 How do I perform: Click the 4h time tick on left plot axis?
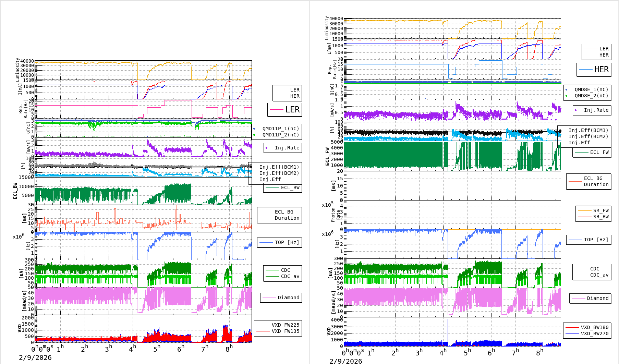[x=132, y=348]
